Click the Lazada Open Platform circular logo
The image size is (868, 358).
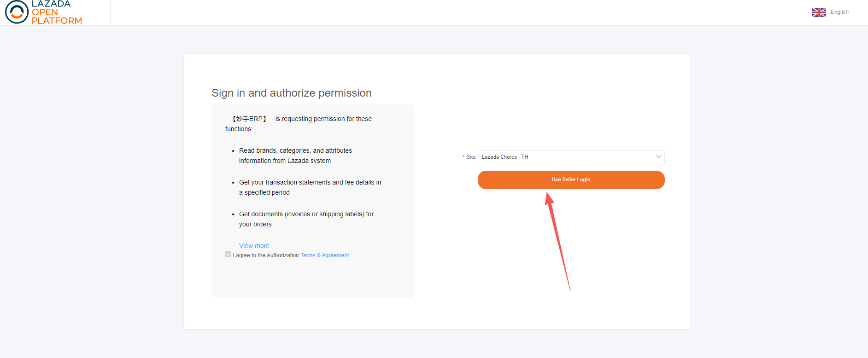point(17,12)
